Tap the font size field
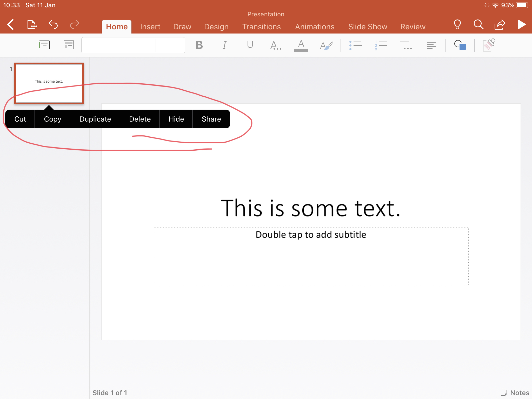 pyautogui.click(x=170, y=45)
